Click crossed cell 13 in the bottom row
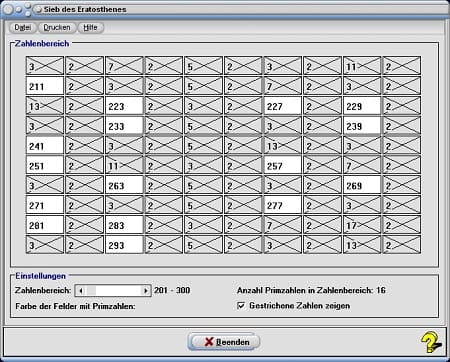Screen dimensions: 450x362 [x=362, y=245]
